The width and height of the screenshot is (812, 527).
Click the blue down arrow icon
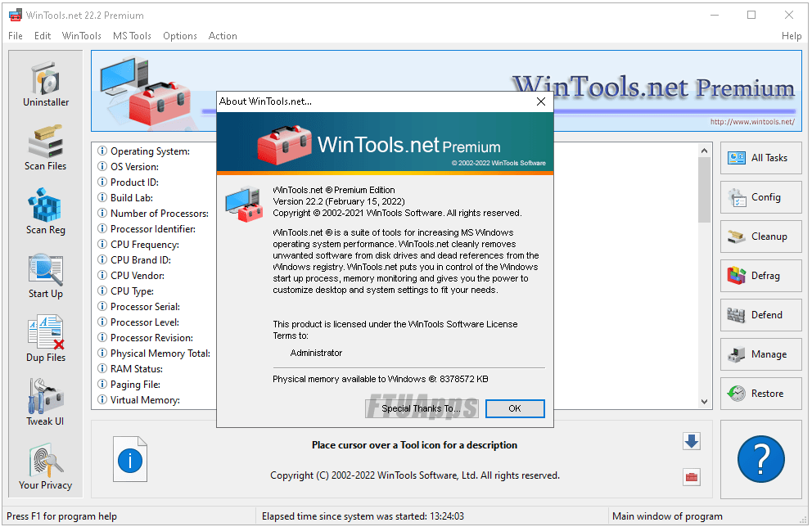(692, 442)
